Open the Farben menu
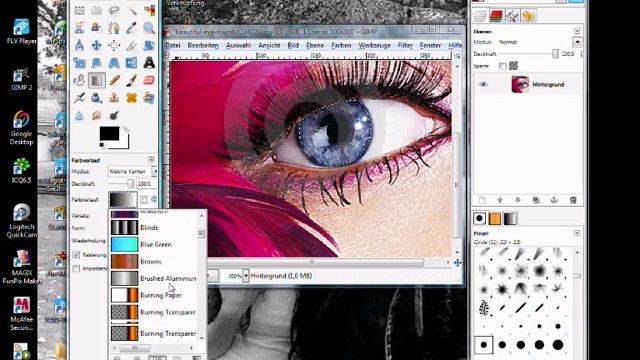 coord(341,45)
